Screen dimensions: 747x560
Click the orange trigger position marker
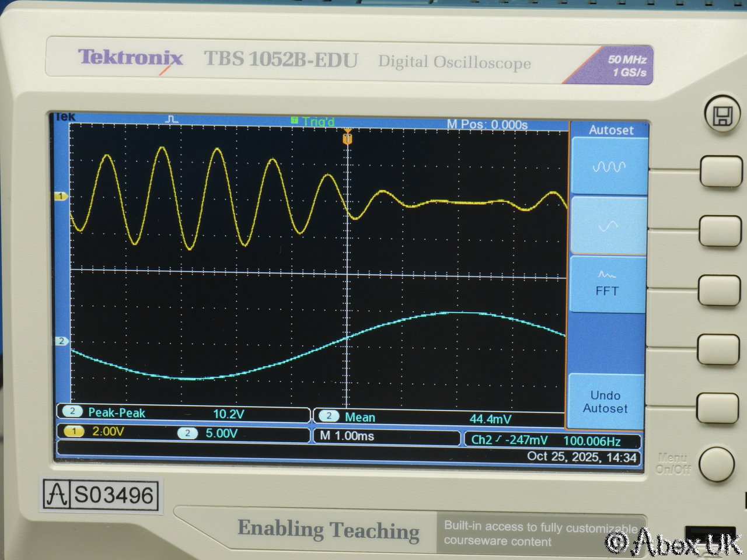click(347, 138)
